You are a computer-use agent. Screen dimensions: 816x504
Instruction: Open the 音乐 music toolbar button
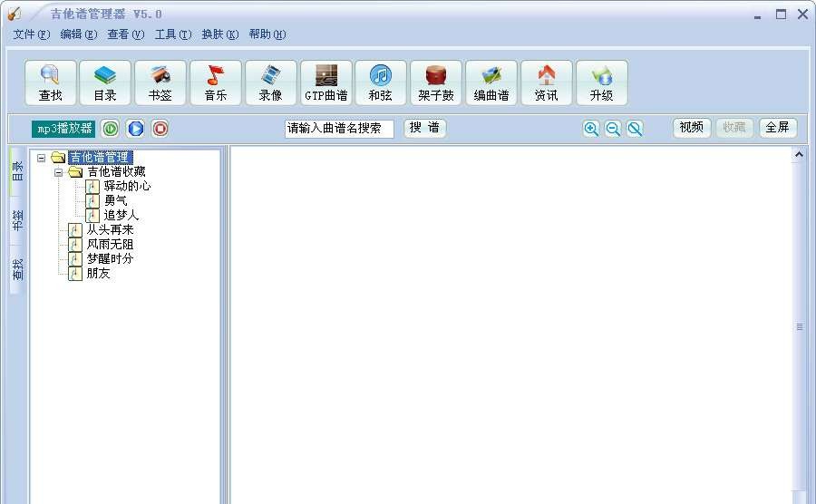coord(216,82)
